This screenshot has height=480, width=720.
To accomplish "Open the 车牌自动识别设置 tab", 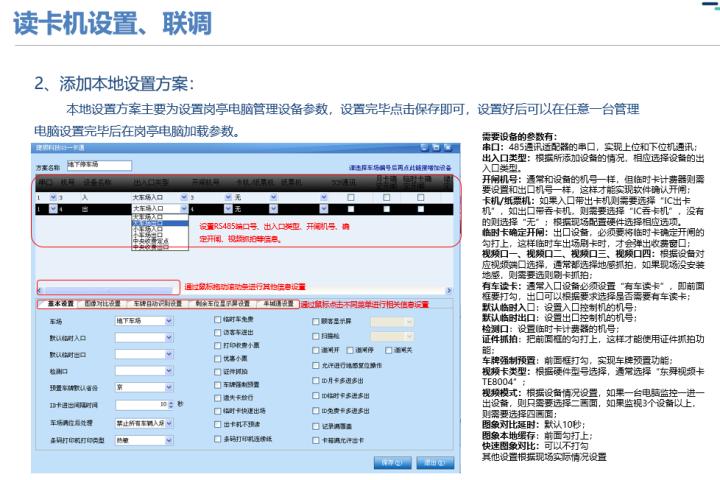I will [158, 304].
